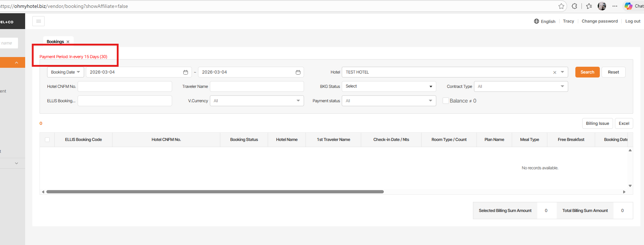Click the table scroll-up arrow
Viewport: 644px width, 245px height.
(630, 150)
